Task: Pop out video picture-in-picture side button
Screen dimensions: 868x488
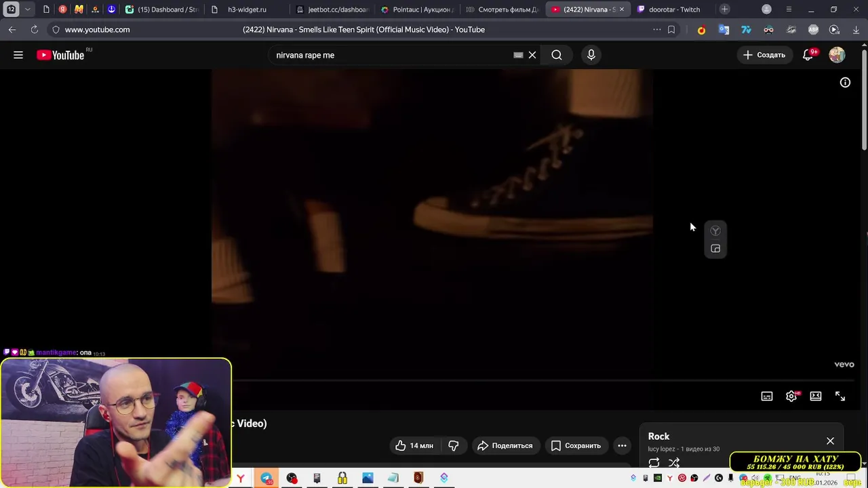Action: (x=715, y=249)
